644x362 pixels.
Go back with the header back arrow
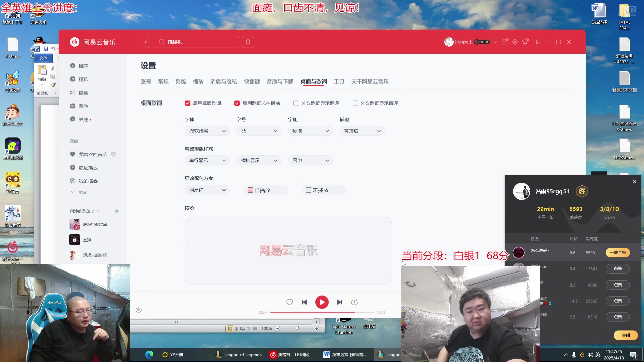point(145,42)
